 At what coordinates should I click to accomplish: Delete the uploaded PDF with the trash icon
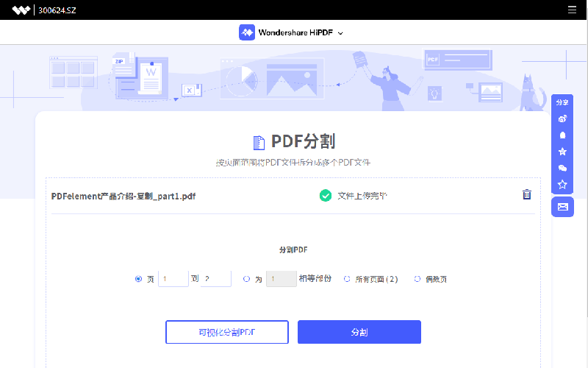[526, 195]
